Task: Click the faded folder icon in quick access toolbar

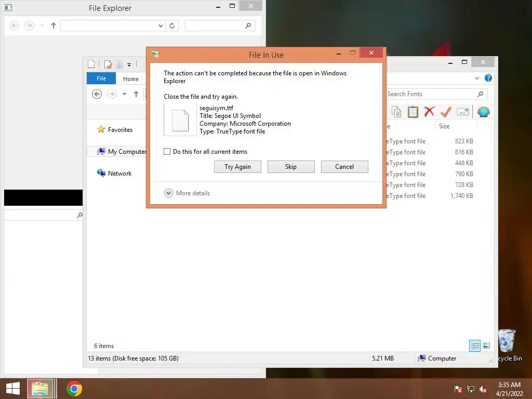Action: coord(119,64)
